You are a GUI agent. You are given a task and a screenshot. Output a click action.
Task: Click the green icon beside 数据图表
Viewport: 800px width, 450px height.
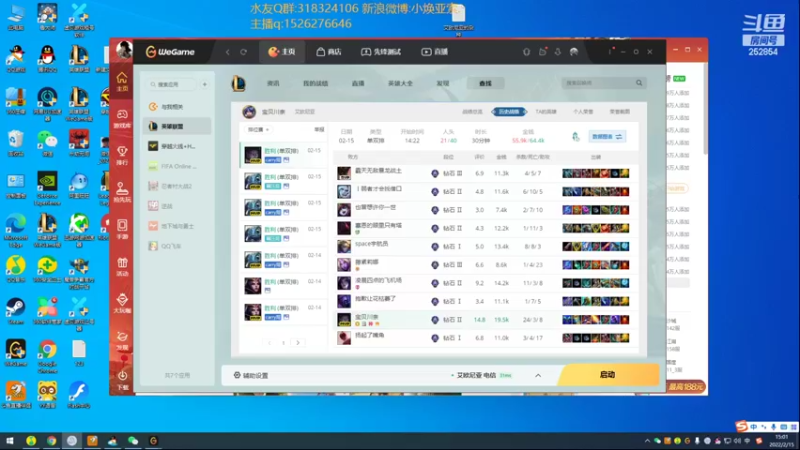coord(576,137)
